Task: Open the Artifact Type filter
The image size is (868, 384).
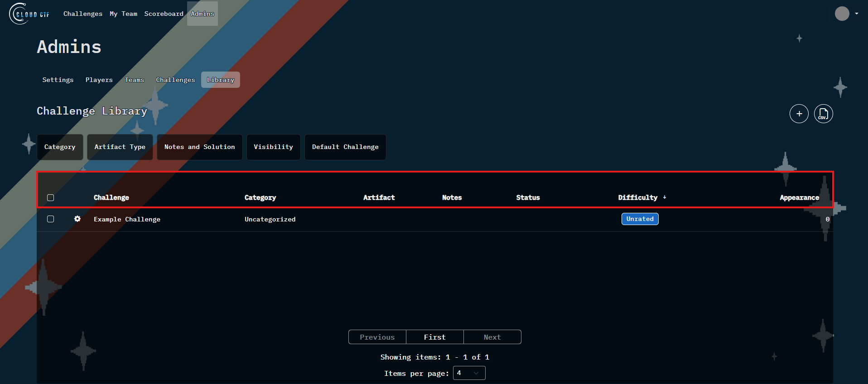Action: pos(120,147)
